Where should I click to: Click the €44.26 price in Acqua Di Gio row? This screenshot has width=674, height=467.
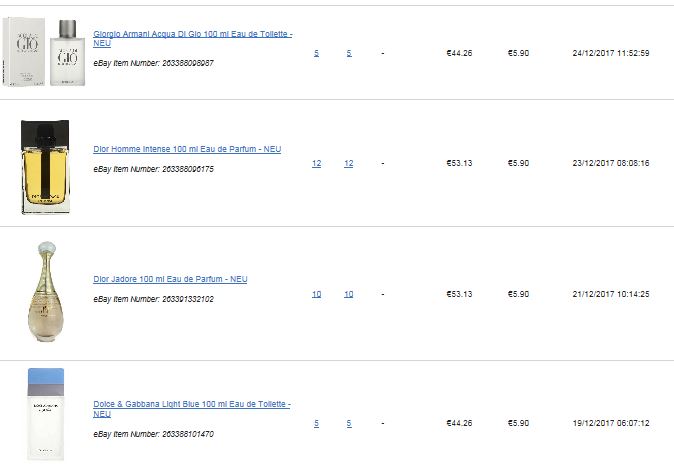[459, 53]
